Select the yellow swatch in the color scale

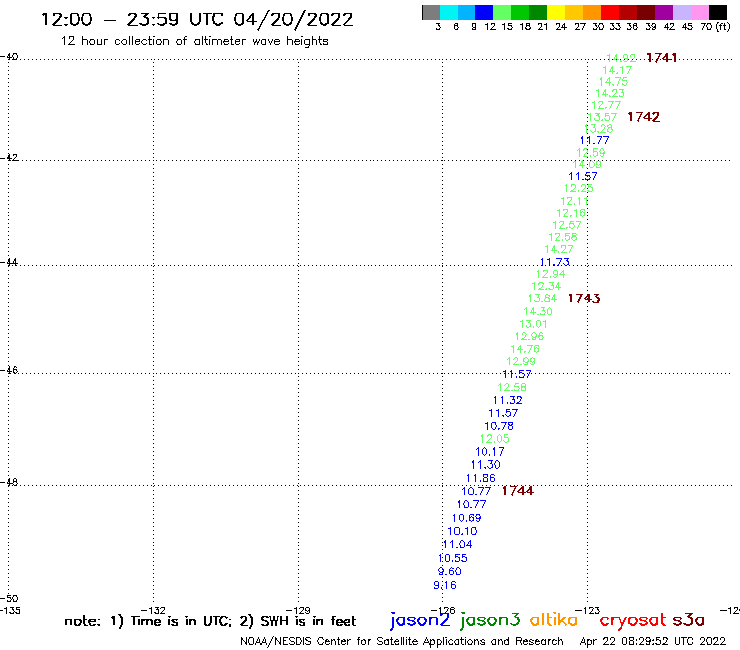[x=556, y=12]
